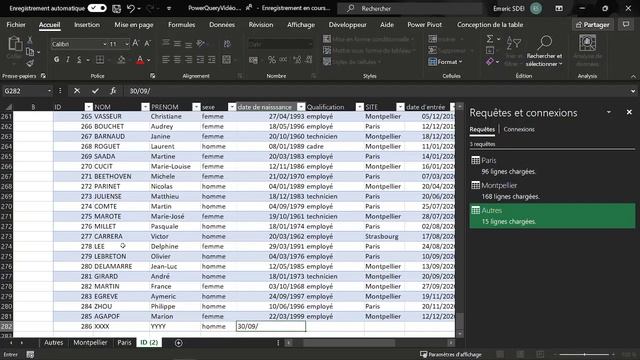This screenshot has height=360, width=640.
Task: Switch to the Connexions panel tab
Action: click(519, 129)
